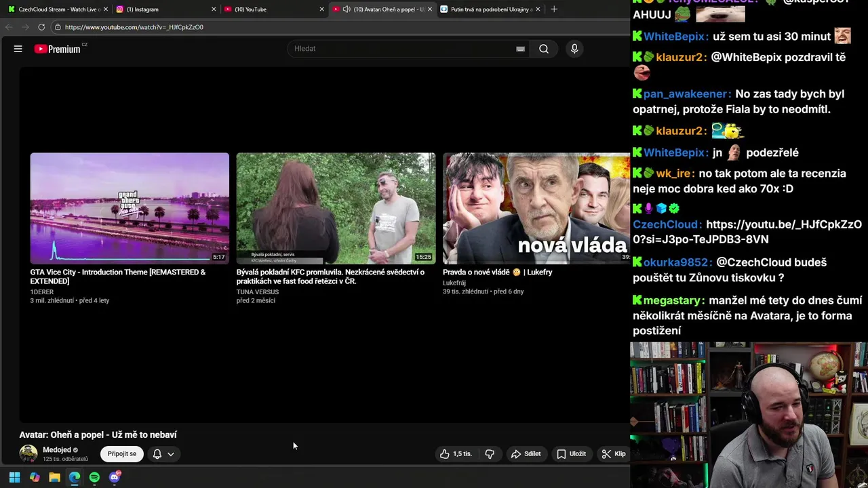Click wk_ire username in chat
Screen dimensions: 868x488
[x=673, y=174]
